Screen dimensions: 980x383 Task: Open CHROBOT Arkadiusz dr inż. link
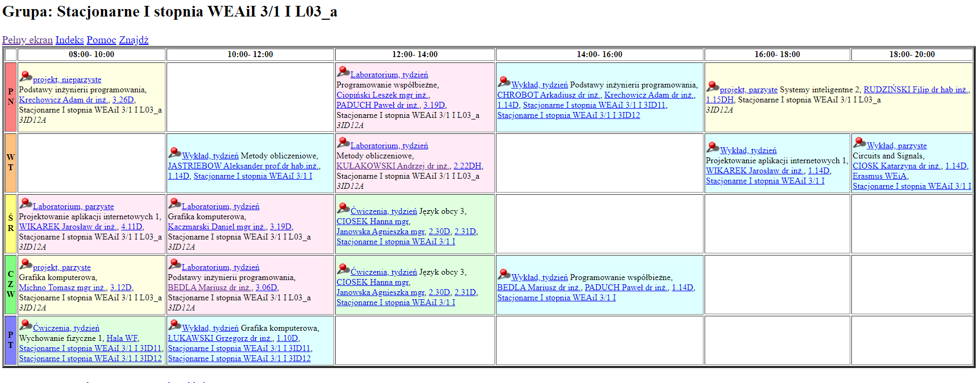[548, 95]
